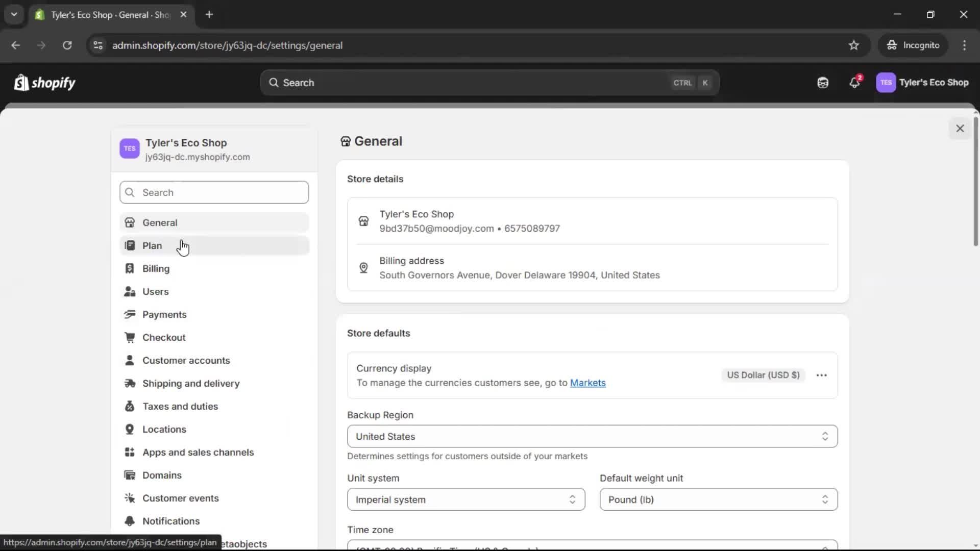980x551 pixels.
Task: Open the Unit system dropdown
Action: point(466,499)
